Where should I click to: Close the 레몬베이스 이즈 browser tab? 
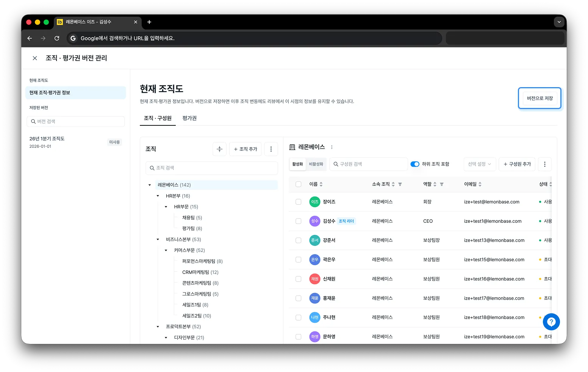[136, 22]
